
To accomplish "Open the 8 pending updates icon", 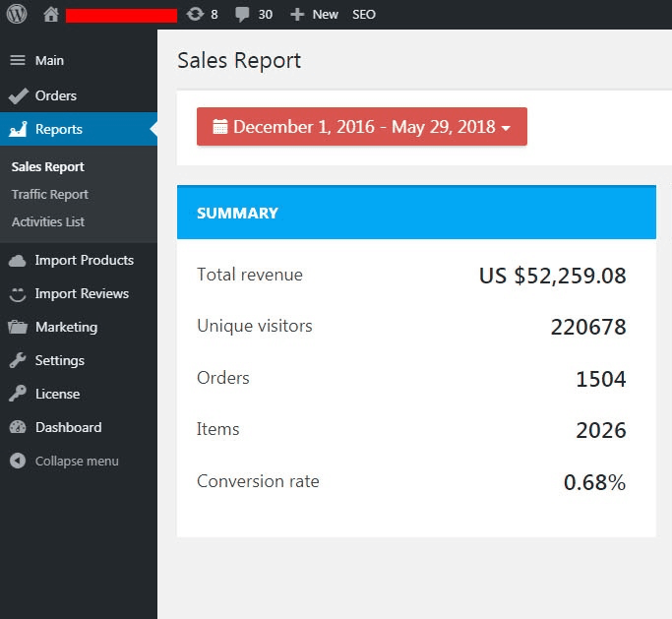I will tap(195, 15).
